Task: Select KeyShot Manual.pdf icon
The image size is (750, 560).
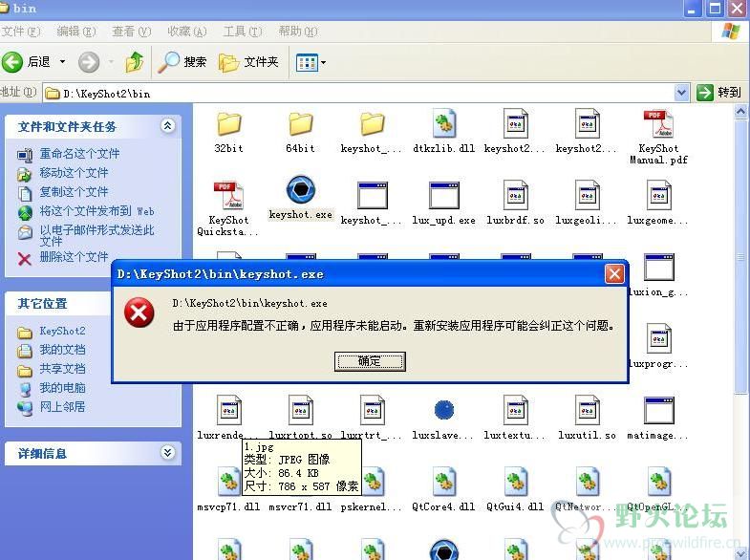Action: [658, 123]
